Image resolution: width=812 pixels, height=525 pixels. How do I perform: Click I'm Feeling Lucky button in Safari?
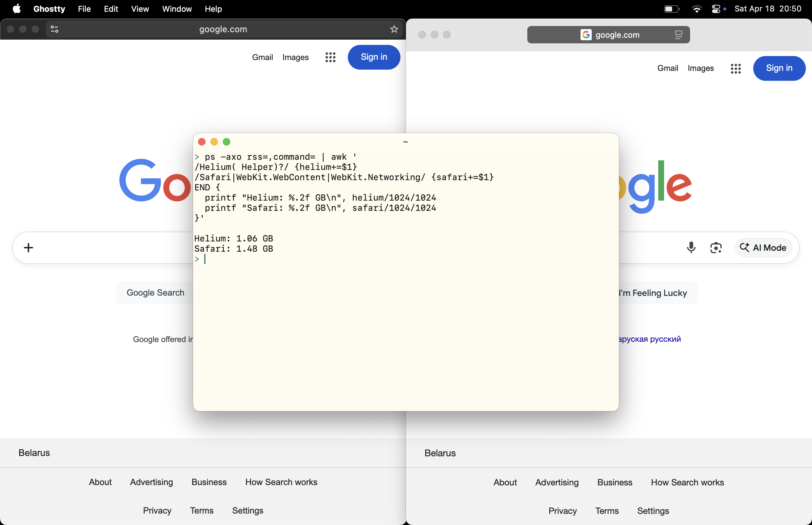(x=658, y=293)
